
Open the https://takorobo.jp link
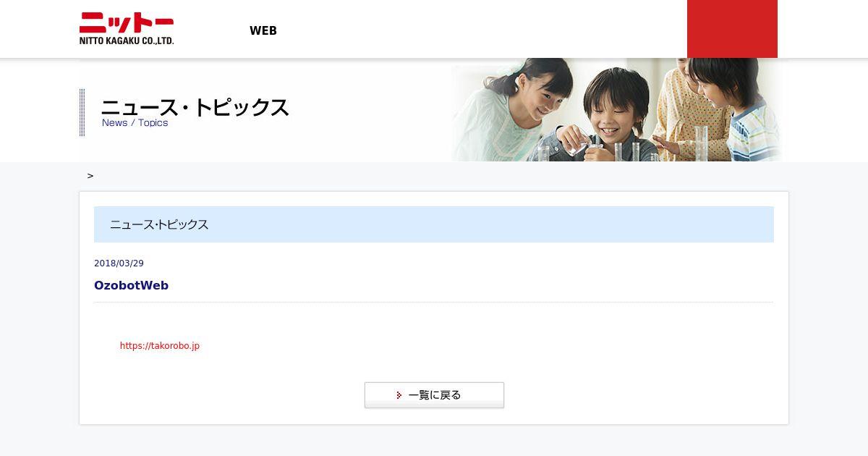(x=160, y=346)
